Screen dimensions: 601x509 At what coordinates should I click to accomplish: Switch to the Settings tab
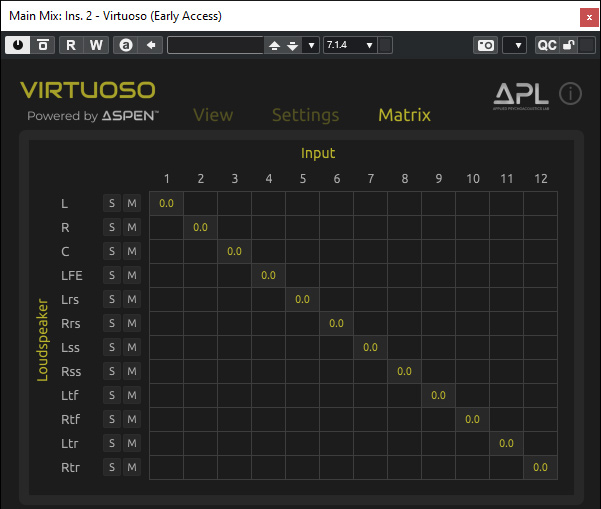pos(305,115)
